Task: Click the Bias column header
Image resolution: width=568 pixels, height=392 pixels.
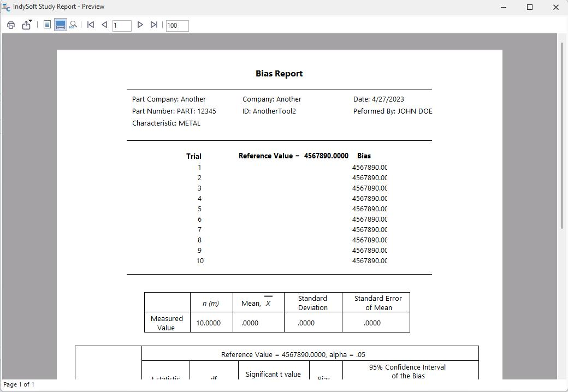Action: click(x=364, y=156)
